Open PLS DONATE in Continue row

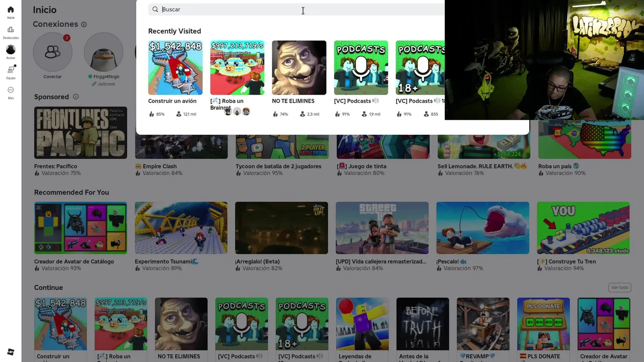point(543,324)
